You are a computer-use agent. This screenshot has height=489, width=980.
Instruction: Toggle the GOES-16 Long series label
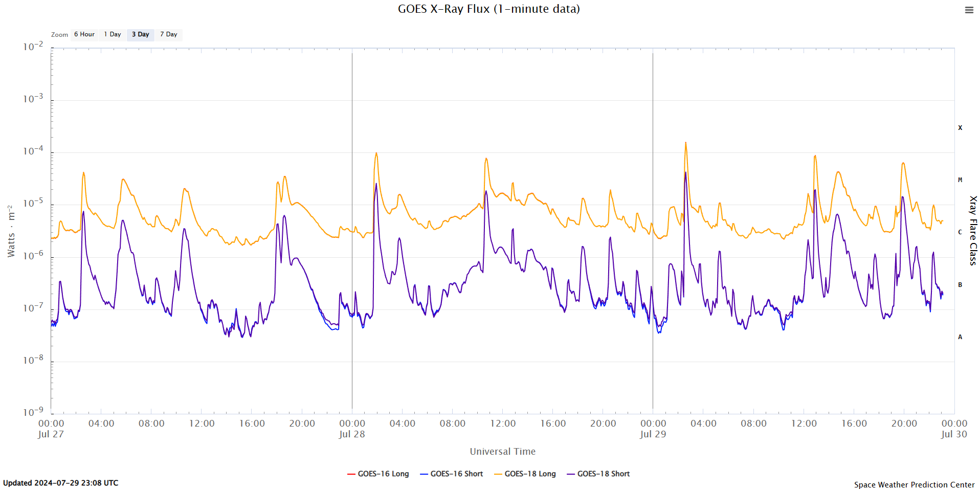(x=383, y=474)
